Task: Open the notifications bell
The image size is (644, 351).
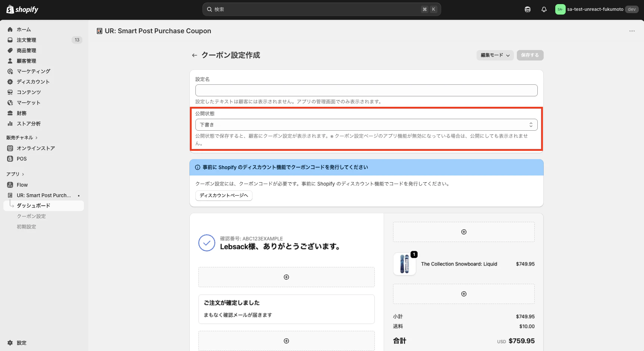Action: tap(544, 9)
